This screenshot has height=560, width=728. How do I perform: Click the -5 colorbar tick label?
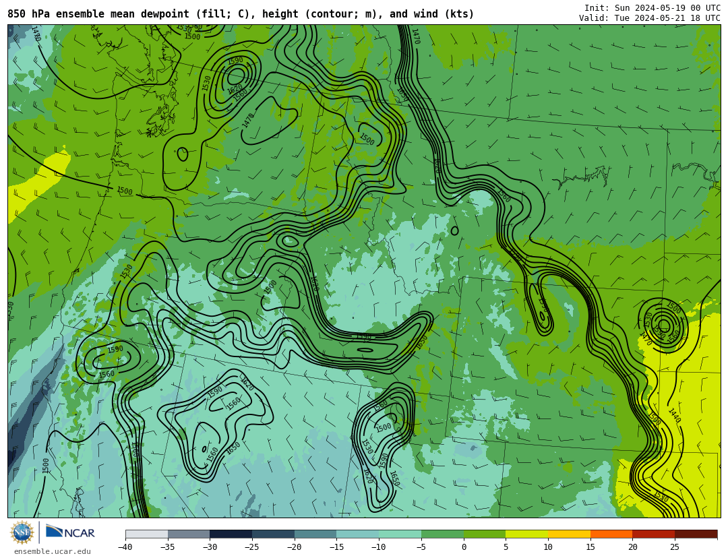[421, 547]
